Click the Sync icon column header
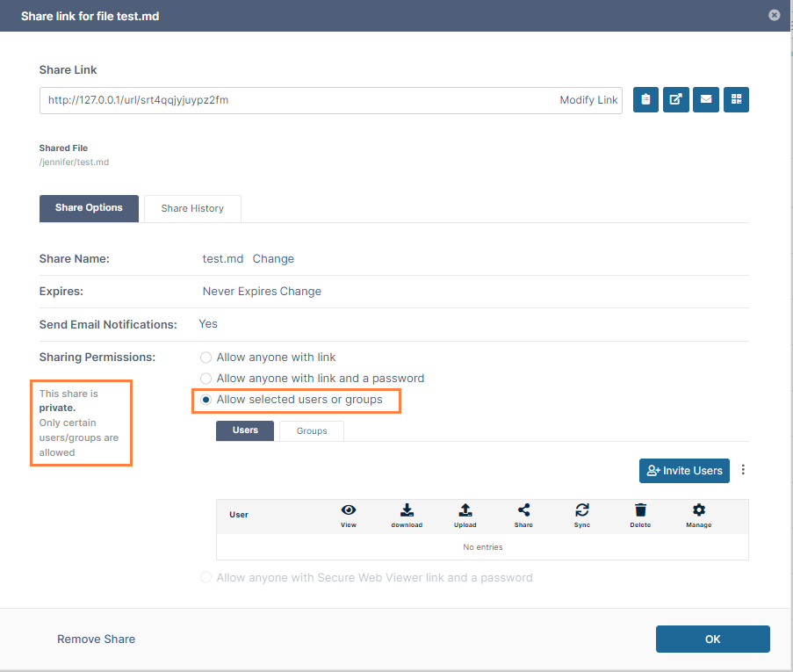 (x=582, y=510)
